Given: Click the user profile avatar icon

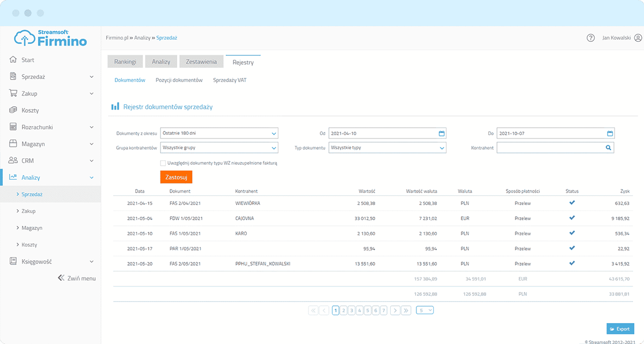Looking at the screenshot, I should click(x=638, y=38).
